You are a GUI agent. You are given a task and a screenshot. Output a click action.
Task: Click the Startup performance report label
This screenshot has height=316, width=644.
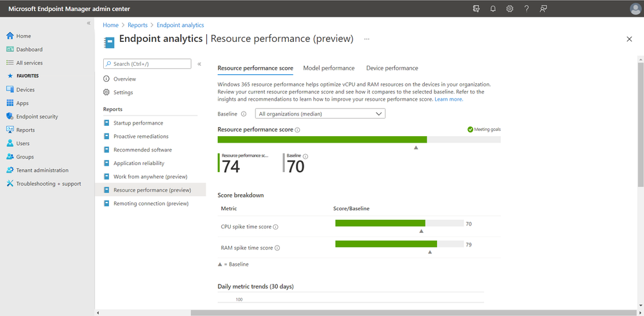[139, 123]
